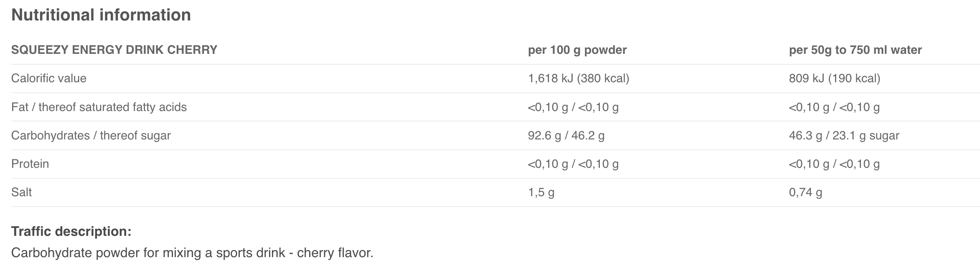
Task: Click the 1,5 g salt value
Action: point(541,192)
